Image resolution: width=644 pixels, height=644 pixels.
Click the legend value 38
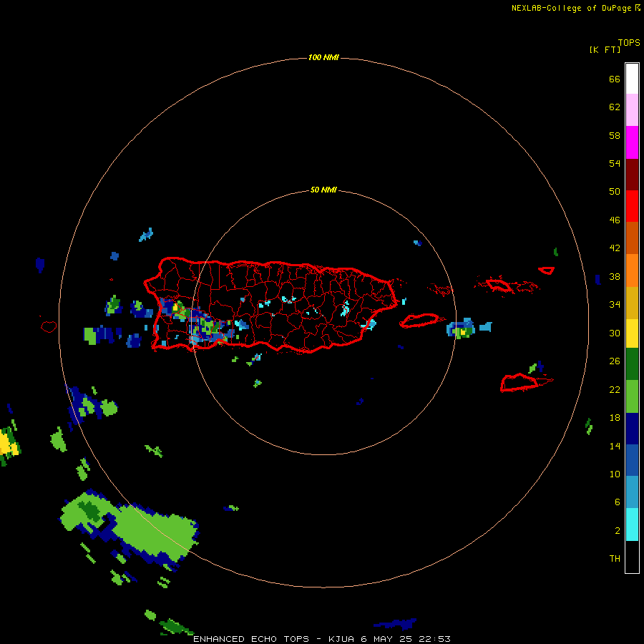click(x=615, y=277)
